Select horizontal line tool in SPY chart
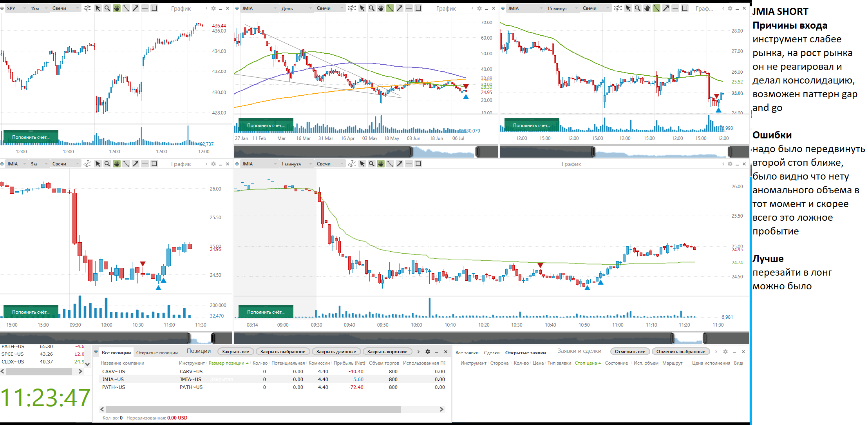This screenshot has height=425, width=868. (145, 8)
